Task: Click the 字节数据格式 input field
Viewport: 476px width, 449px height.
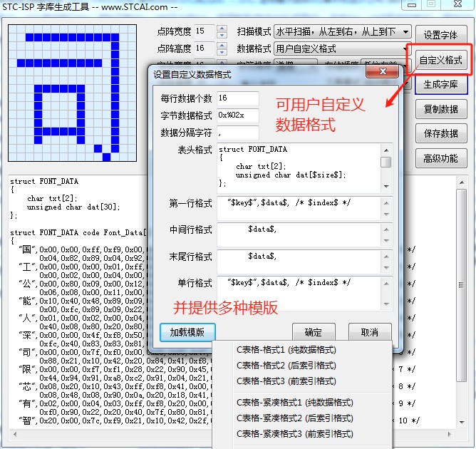Action: pos(238,115)
